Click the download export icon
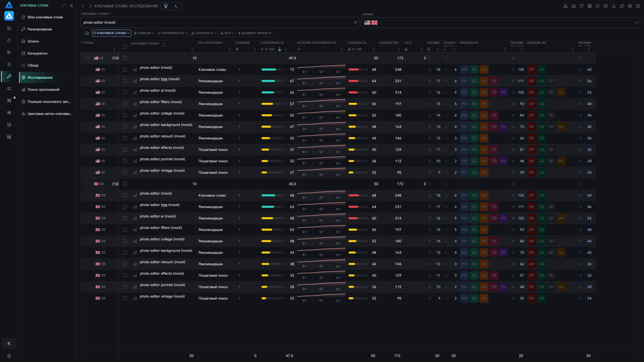Image resolution: width=644 pixels, height=362 pixels. [x=614, y=6]
